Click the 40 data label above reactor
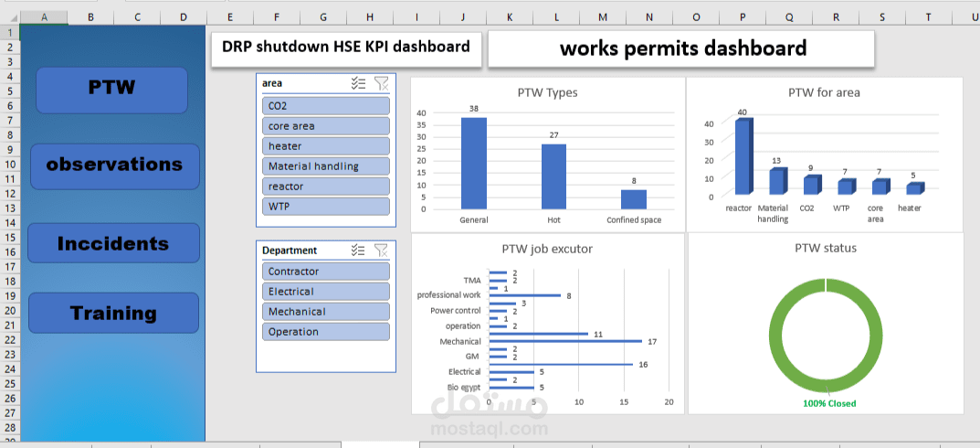The height and width of the screenshot is (448, 980). coord(743,112)
